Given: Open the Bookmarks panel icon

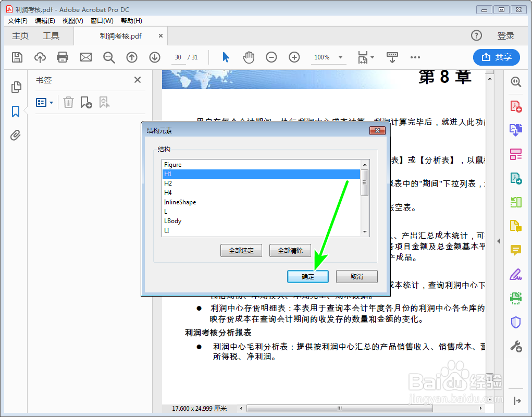Looking at the screenshot, I should 16,112.
